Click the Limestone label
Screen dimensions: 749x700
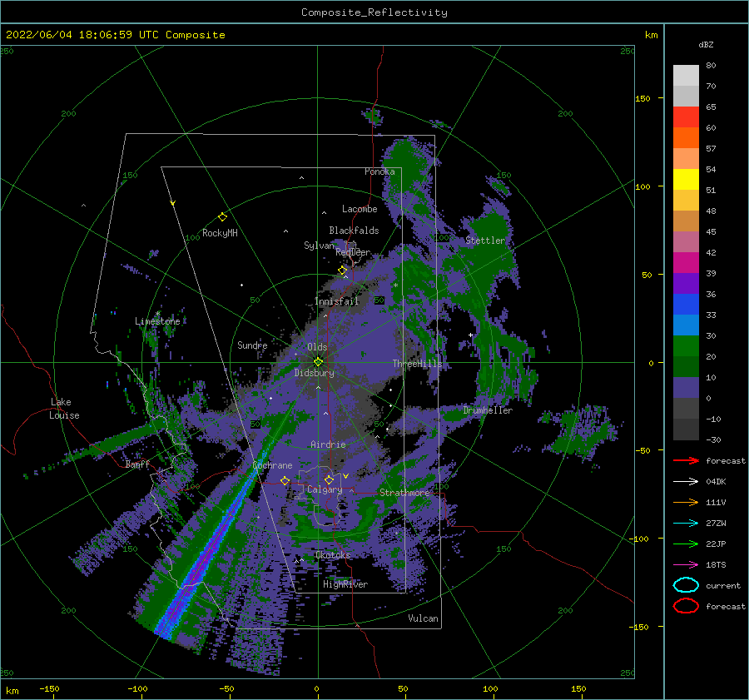[x=157, y=321]
